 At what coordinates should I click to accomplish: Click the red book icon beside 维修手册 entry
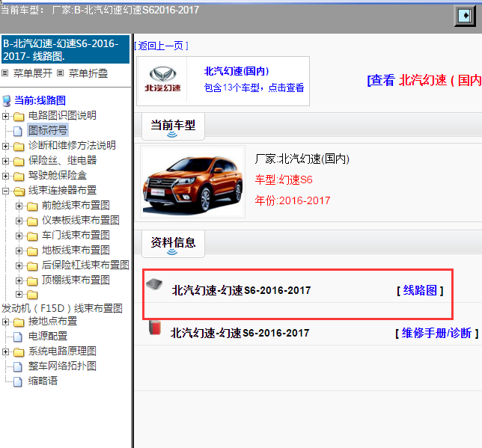point(155,328)
